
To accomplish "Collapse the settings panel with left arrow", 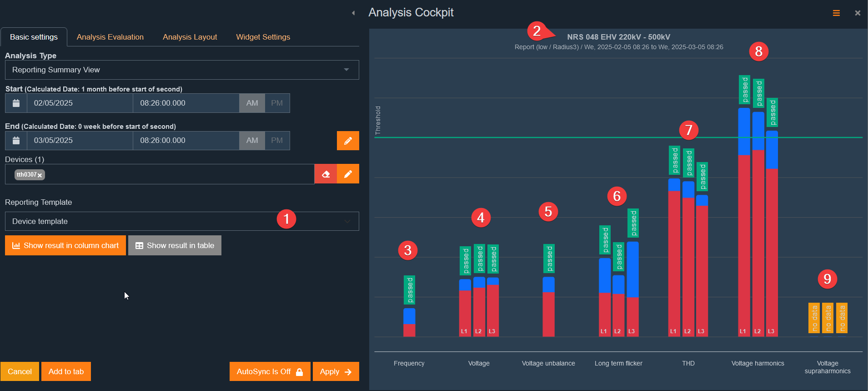I will coord(353,13).
